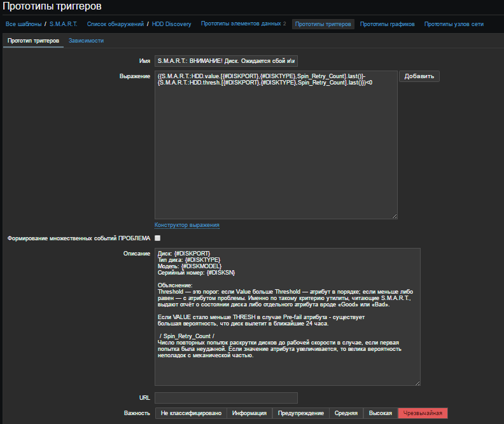
Task: Set severity to Чрезвычайная
Action: click(423, 413)
